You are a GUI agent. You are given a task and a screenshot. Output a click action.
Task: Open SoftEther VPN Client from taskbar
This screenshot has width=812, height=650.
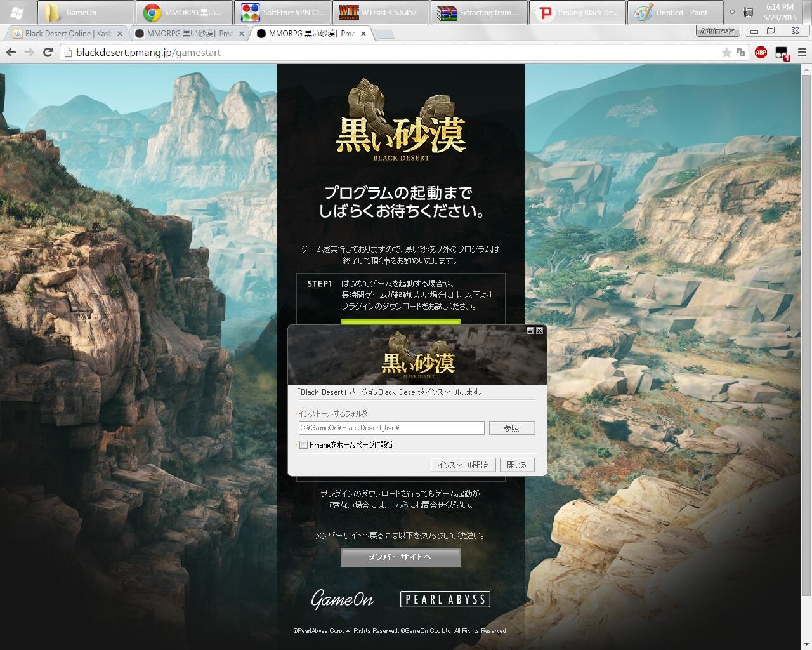pos(282,13)
